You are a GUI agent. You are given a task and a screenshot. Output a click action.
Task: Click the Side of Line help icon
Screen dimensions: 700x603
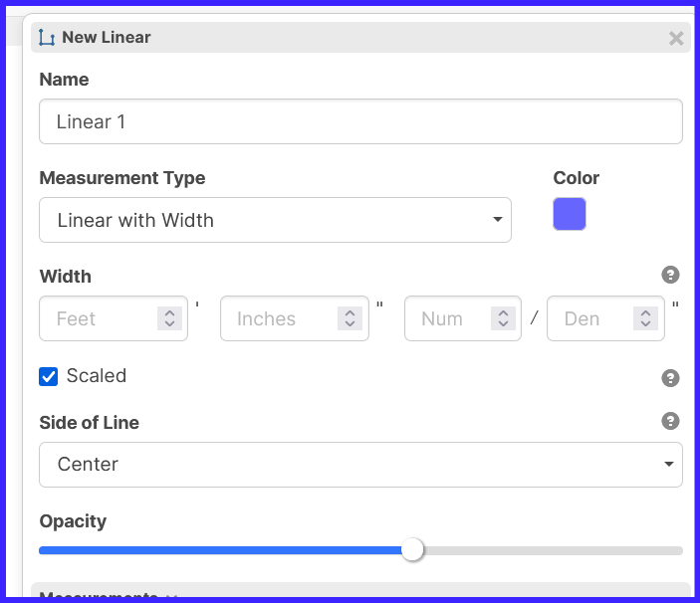(x=670, y=421)
